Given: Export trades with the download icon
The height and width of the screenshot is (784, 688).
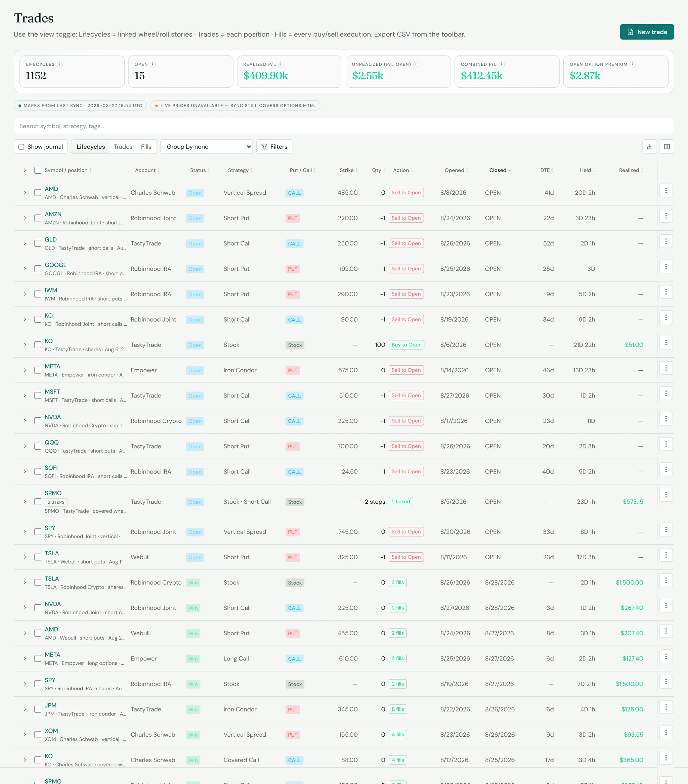Looking at the screenshot, I should pyautogui.click(x=650, y=146).
